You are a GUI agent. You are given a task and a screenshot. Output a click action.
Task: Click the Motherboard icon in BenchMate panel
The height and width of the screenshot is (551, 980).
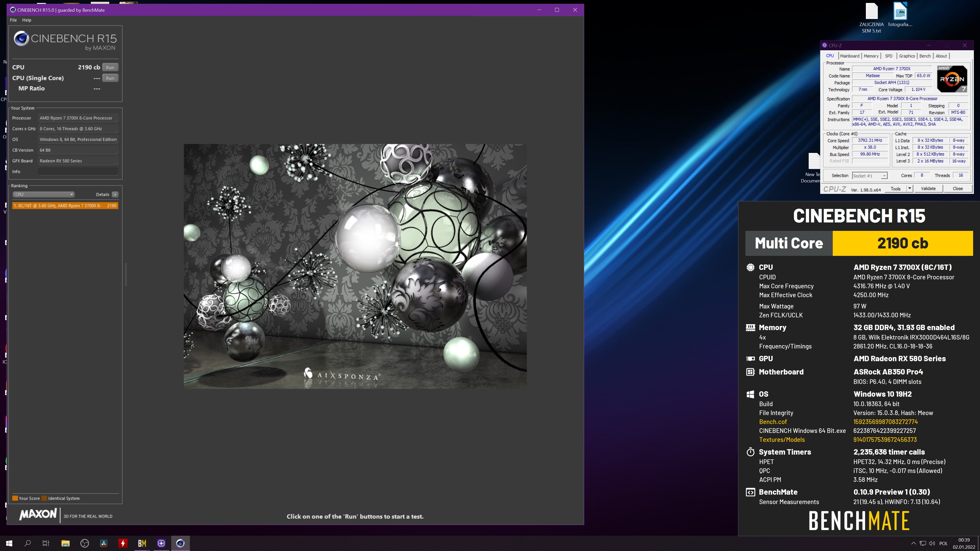coord(750,372)
